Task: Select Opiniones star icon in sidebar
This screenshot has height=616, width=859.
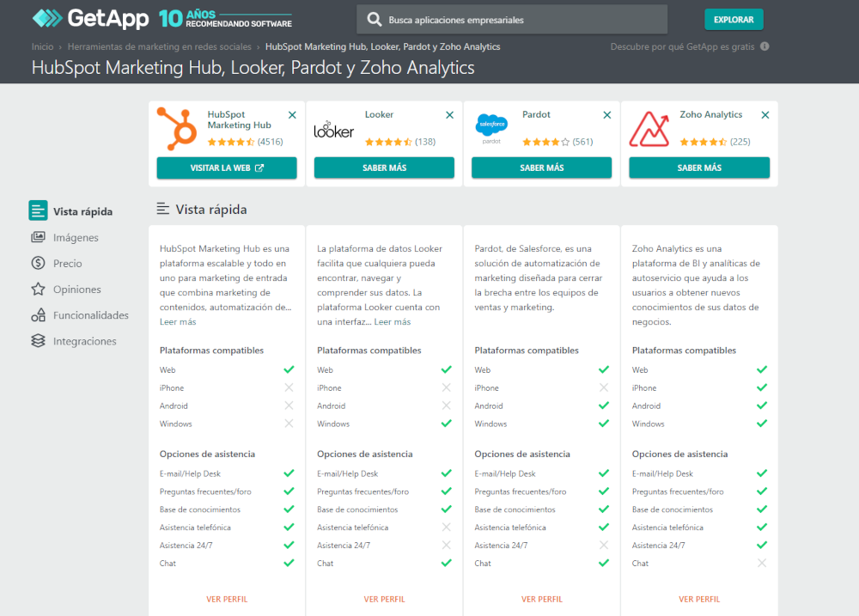Action: (38, 289)
